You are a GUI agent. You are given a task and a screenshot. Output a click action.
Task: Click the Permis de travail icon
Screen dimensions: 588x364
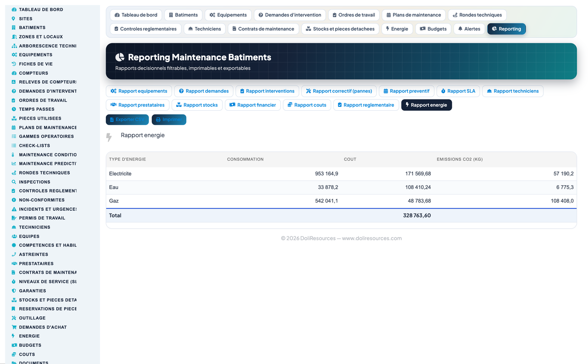pyautogui.click(x=14, y=218)
